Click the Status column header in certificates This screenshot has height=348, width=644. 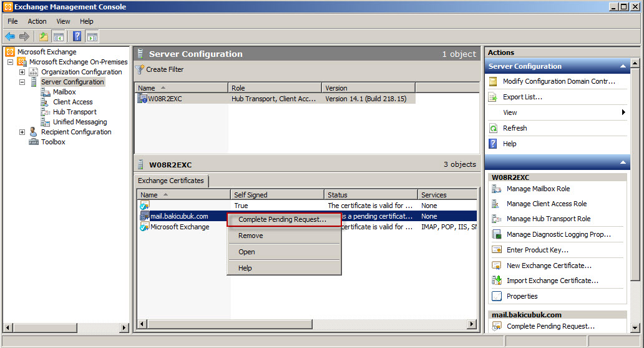(371, 195)
